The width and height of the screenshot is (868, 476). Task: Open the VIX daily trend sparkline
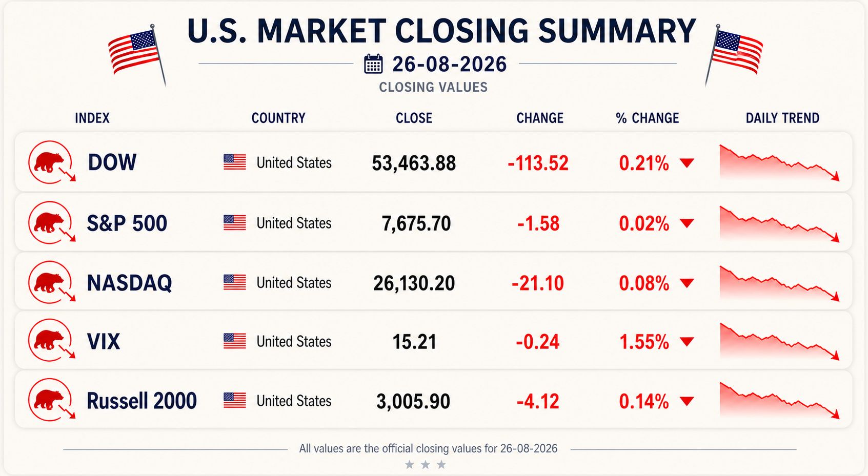click(779, 341)
